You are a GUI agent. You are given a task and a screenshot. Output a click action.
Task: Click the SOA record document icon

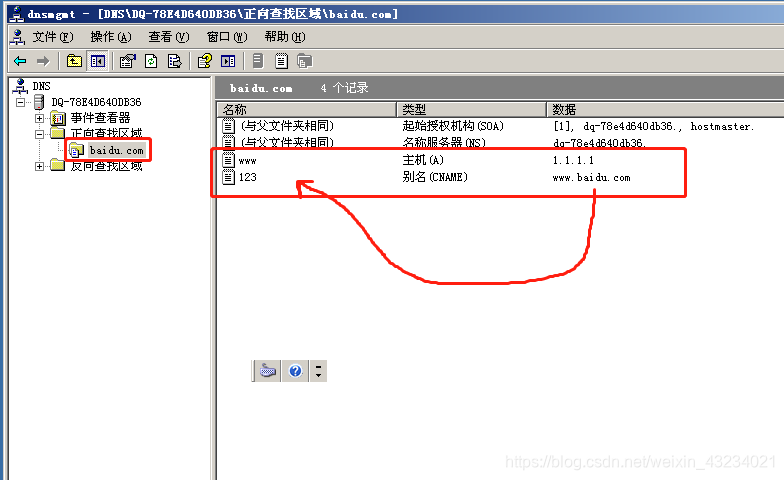(228, 126)
